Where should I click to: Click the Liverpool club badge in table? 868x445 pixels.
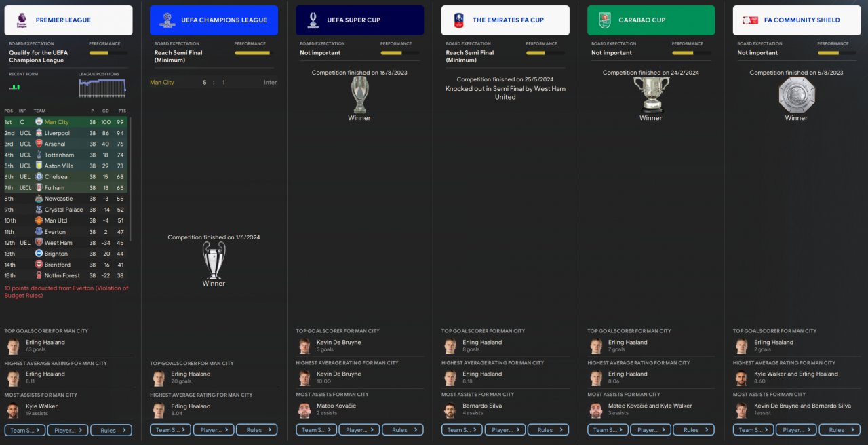tap(39, 133)
